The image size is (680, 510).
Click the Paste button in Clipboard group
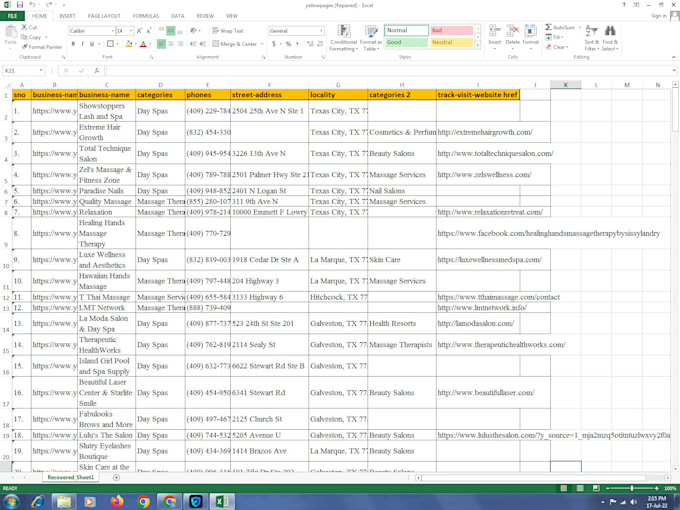pos(10,35)
